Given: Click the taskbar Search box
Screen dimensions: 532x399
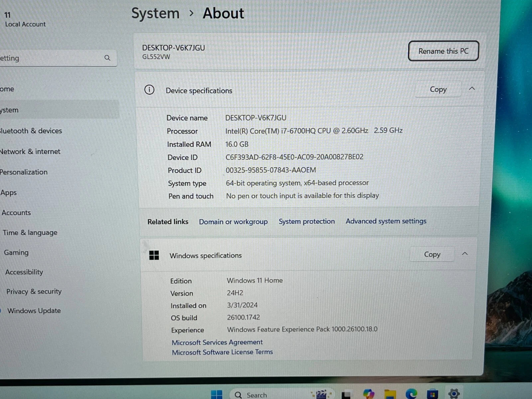Looking at the screenshot, I should coord(256,395).
